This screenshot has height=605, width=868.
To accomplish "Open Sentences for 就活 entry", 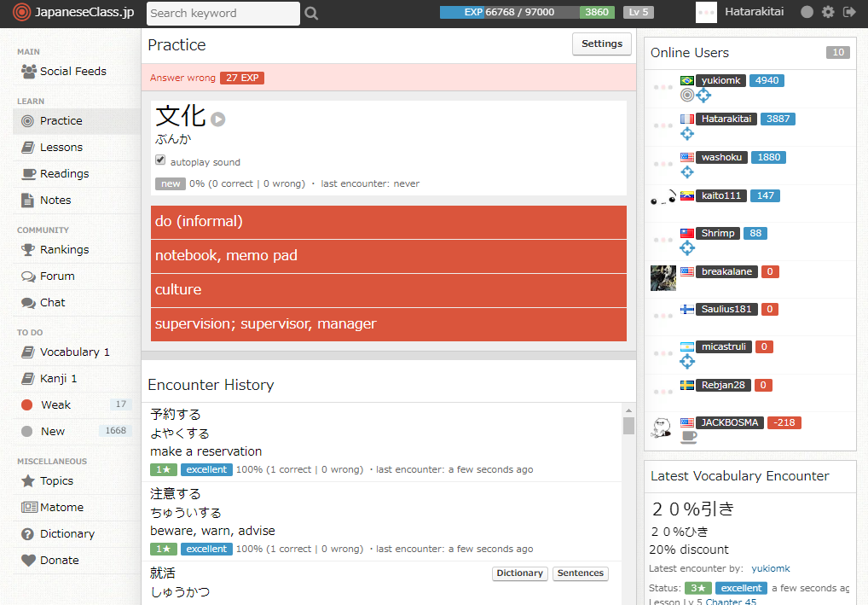I will (x=580, y=573).
